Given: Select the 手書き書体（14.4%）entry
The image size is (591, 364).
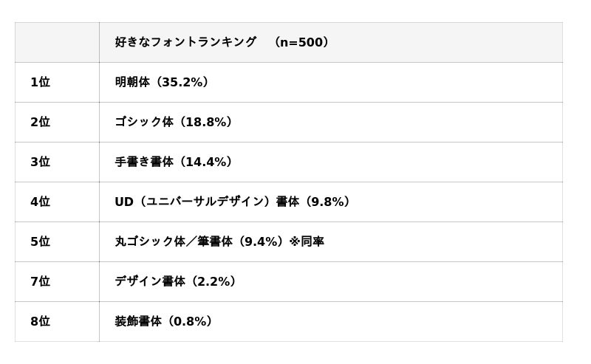Looking at the screenshot, I should tap(174, 162).
